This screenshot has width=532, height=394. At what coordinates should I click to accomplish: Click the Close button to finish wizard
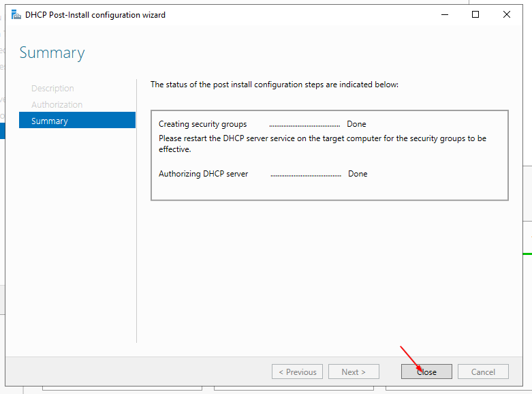click(x=426, y=372)
